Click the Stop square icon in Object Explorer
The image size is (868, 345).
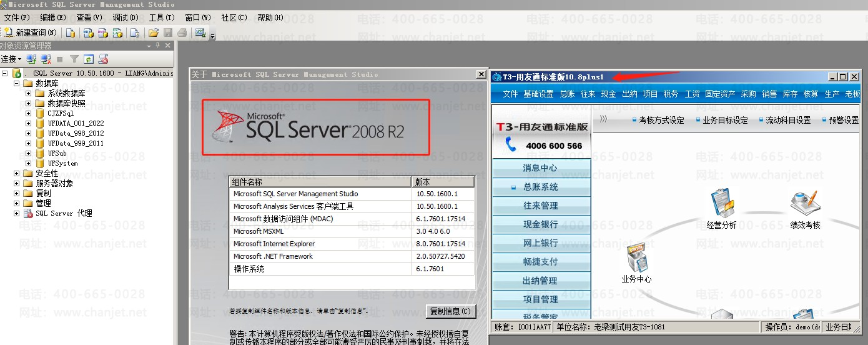(x=60, y=59)
